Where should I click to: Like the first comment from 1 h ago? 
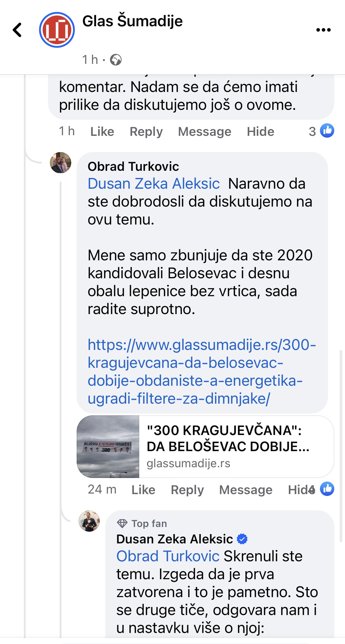102,132
